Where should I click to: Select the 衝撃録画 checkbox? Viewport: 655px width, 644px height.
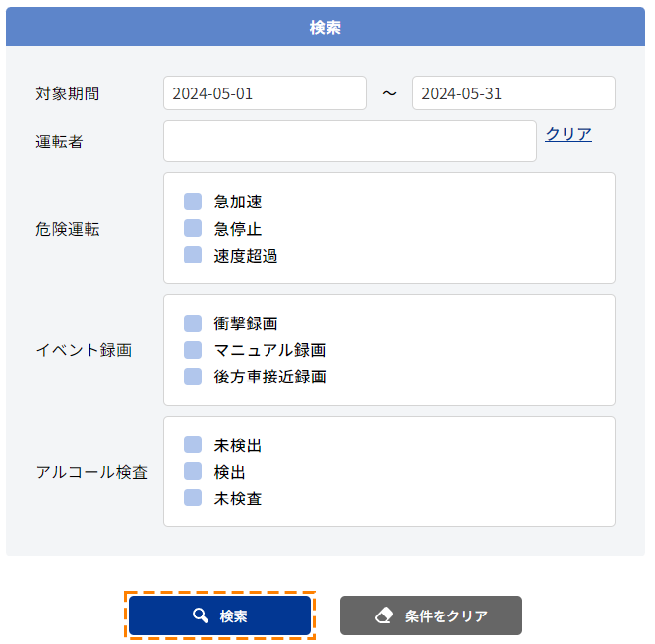click(193, 323)
